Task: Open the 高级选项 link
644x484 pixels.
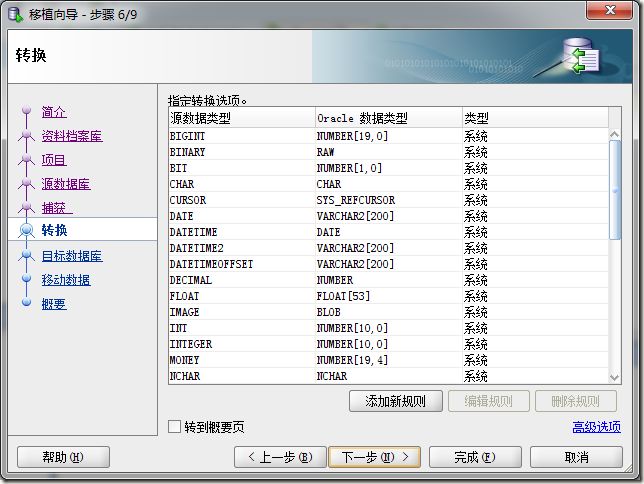Action: pos(596,427)
